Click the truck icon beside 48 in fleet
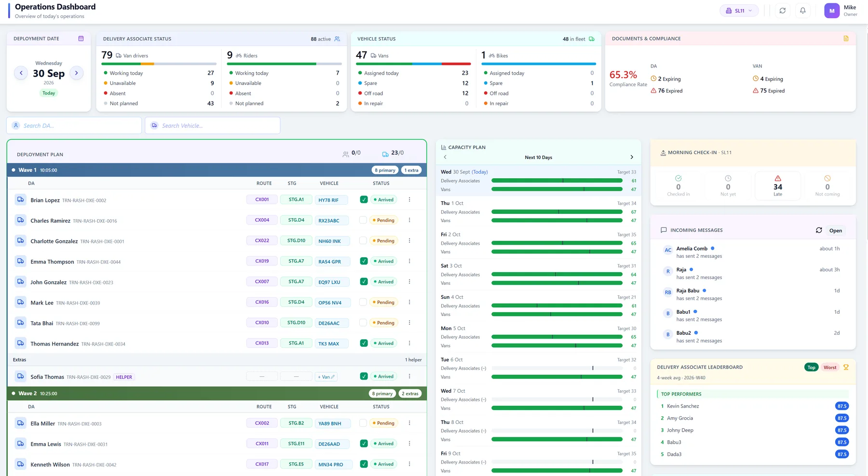 point(592,39)
